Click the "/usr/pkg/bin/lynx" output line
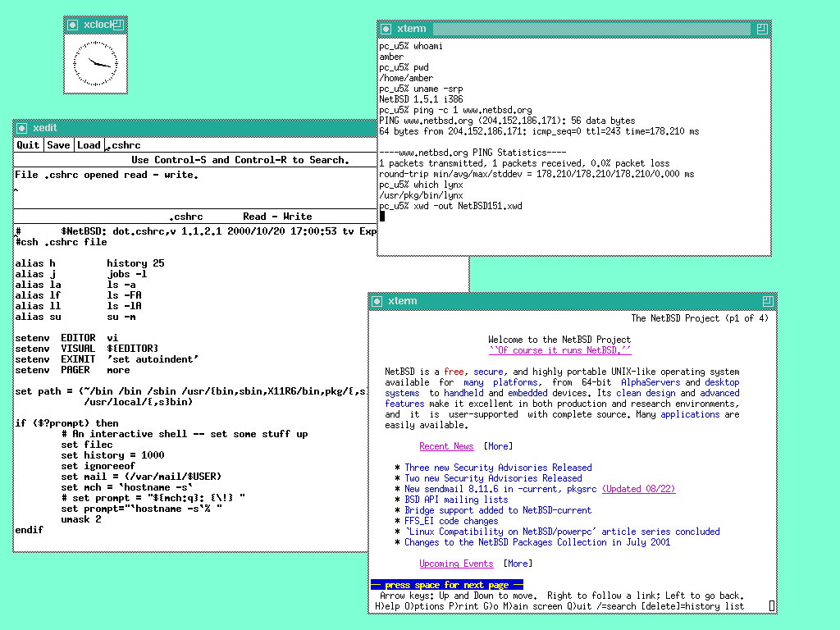The image size is (840, 630). point(421,195)
